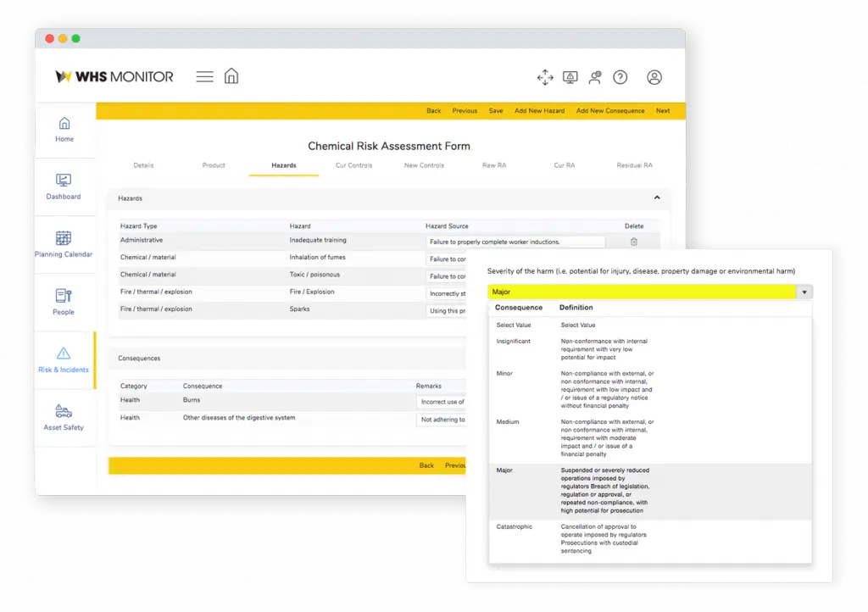Open the monitor alert icon
Image resolution: width=868 pixels, height=612 pixels.
coord(570,77)
